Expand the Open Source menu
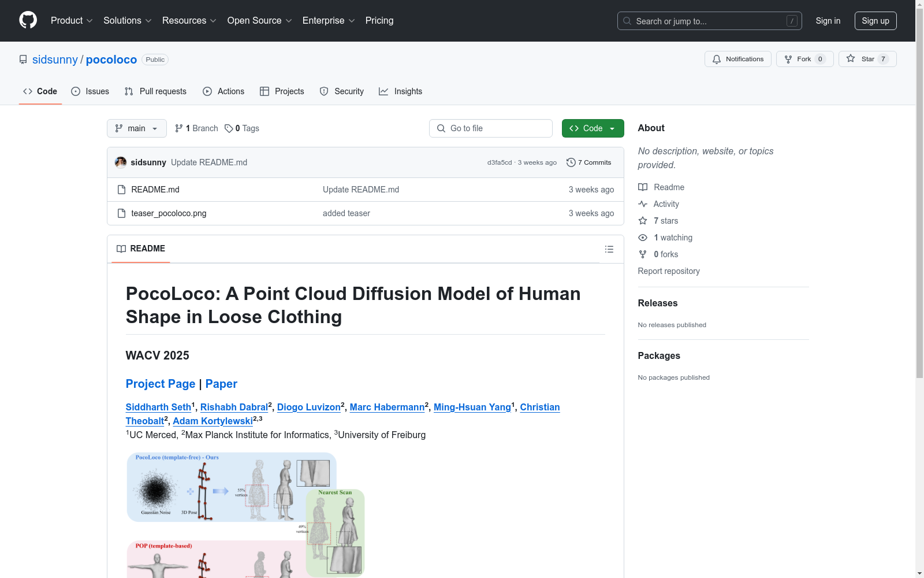 pyautogui.click(x=260, y=20)
